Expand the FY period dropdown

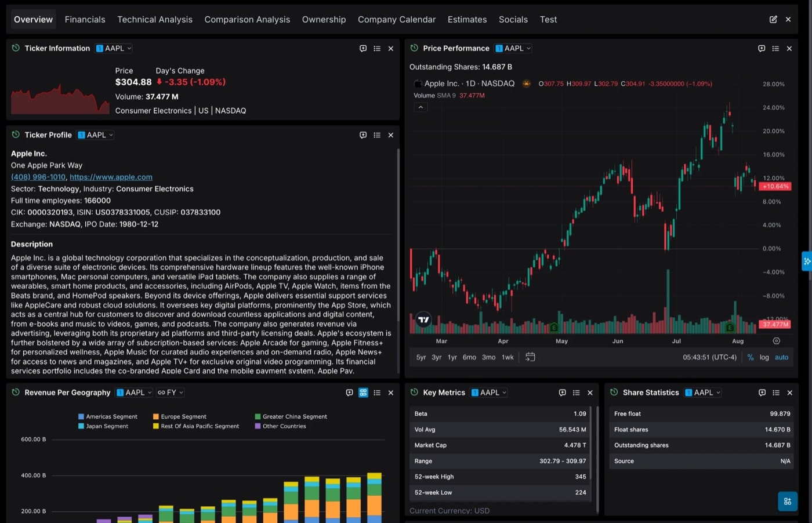point(171,393)
